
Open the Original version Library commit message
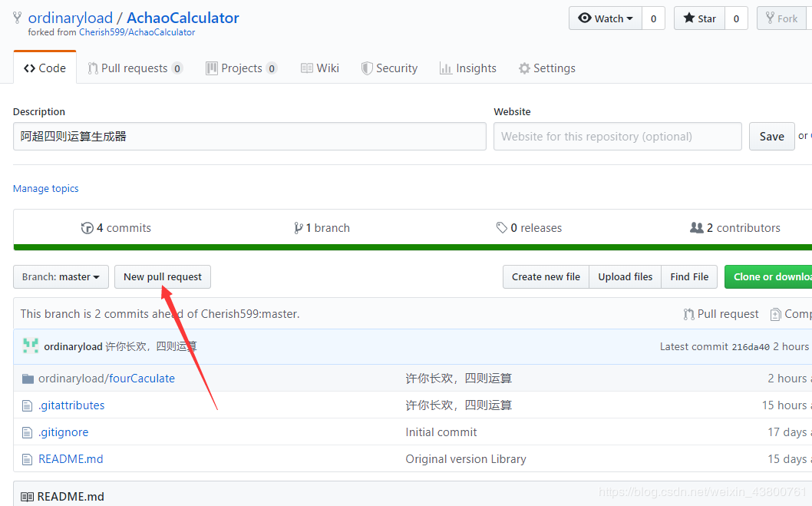(x=466, y=459)
